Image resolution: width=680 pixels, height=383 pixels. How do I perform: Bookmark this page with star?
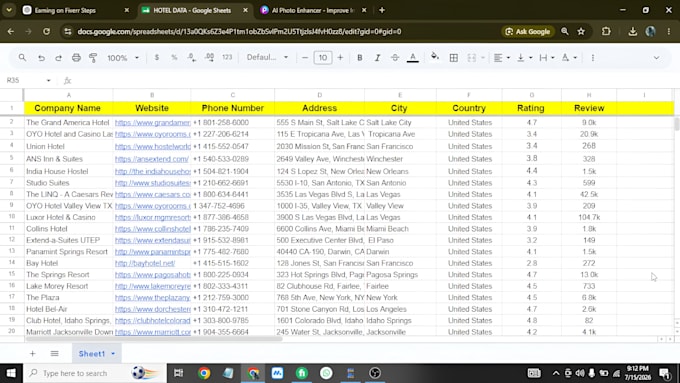point(581,31)
